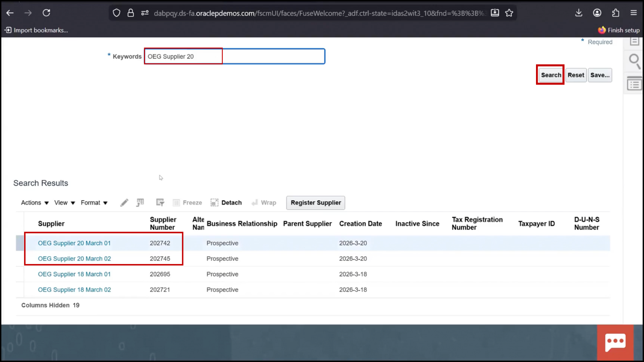The width and height of the screenshot is (644, 362).
Task: Open site security padlock info
Action: [x=130, y=13]
